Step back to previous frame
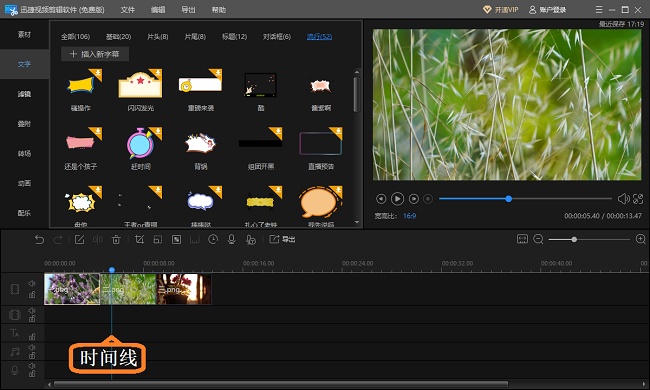The height and width of the screenshot is (390, 650). [381, 199]
